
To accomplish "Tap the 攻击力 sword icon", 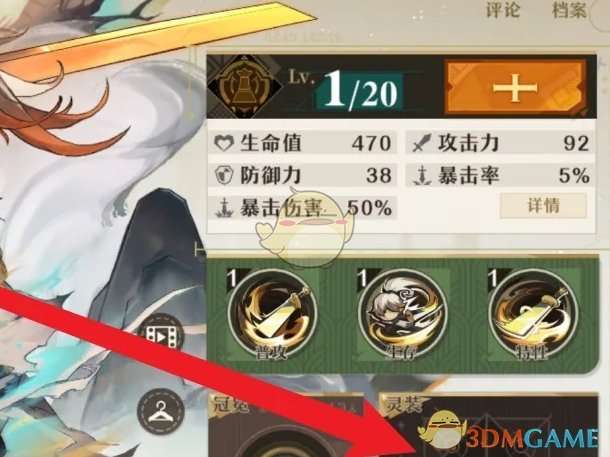I will tap(422, 143).
